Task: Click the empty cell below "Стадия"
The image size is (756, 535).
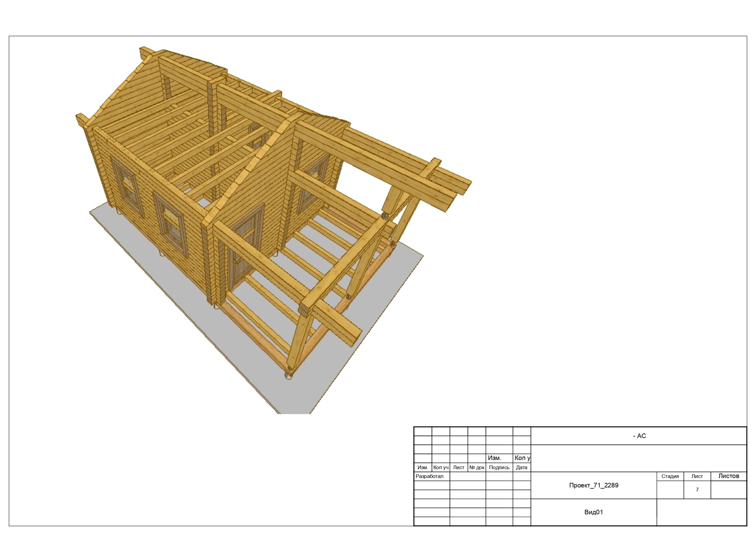Action: click(670, 490)
